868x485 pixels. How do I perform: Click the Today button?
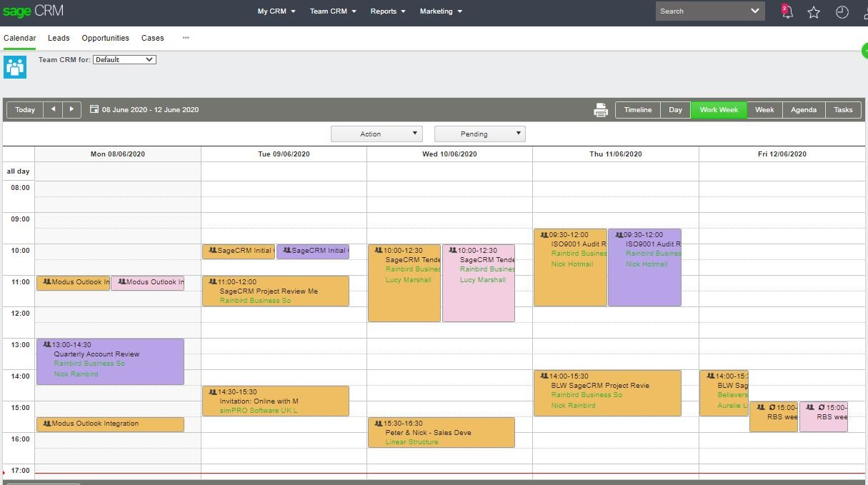tap(25, 109)
